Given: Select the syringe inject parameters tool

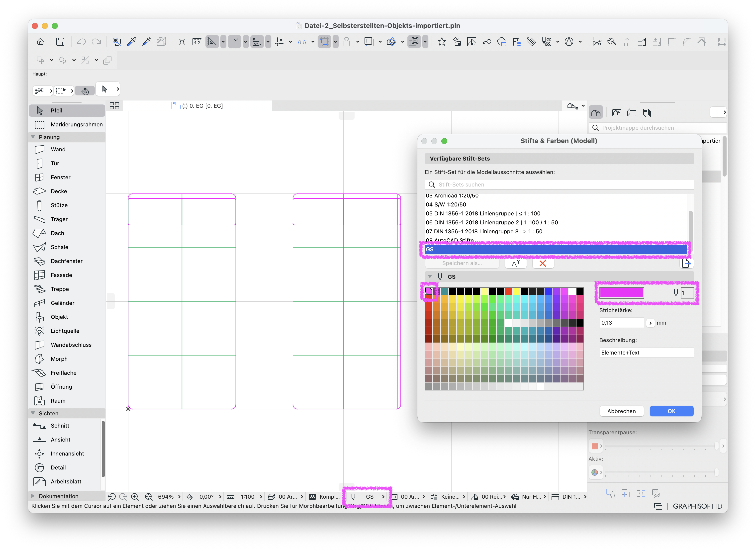Looking at the screenshot, I should pyautogui.click(x=147, y=42).
